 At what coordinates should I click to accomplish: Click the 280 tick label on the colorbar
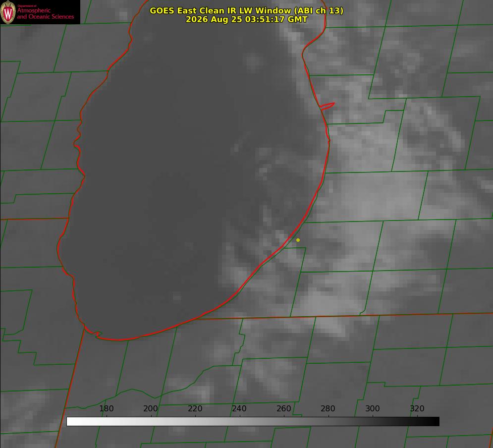click(328, 408)
